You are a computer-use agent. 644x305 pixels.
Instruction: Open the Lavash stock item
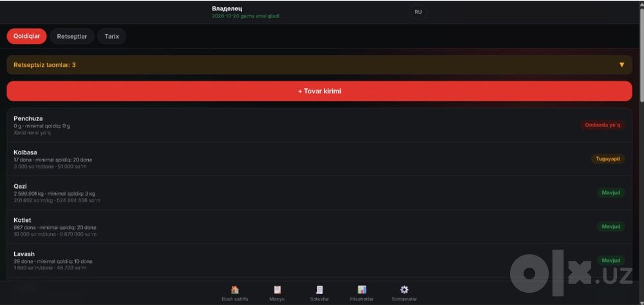click(x=319, y=261)
